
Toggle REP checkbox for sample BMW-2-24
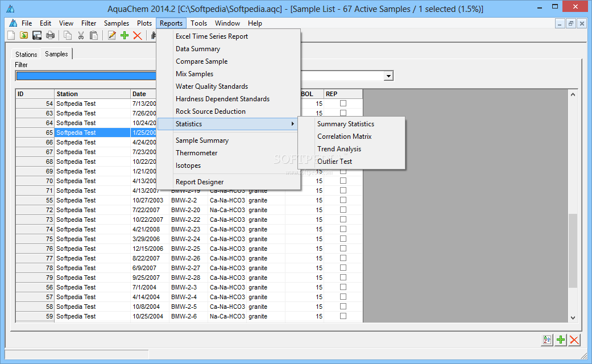[x=343, y=239]
